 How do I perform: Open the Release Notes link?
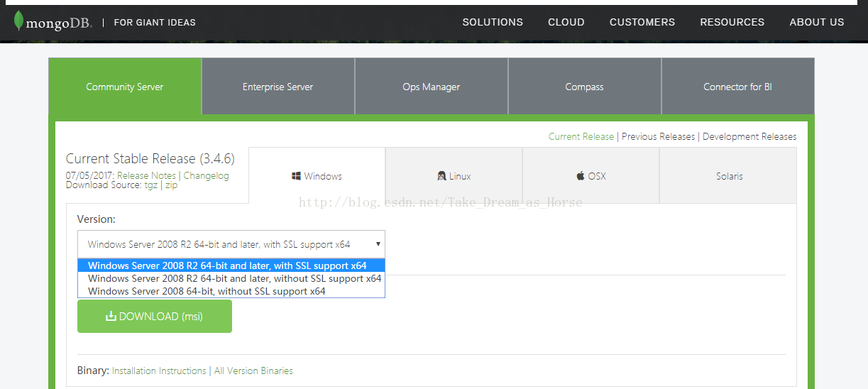point(146,175)
